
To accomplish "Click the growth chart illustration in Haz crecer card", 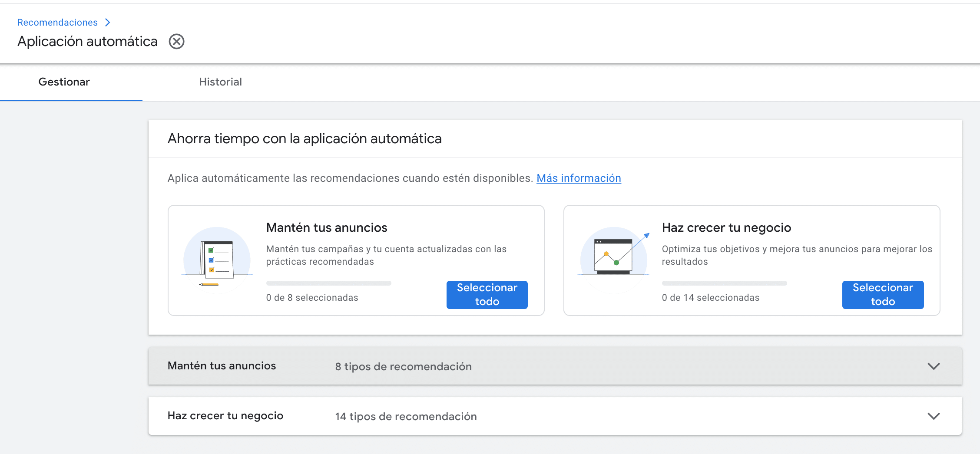I will tap(613, 257).
